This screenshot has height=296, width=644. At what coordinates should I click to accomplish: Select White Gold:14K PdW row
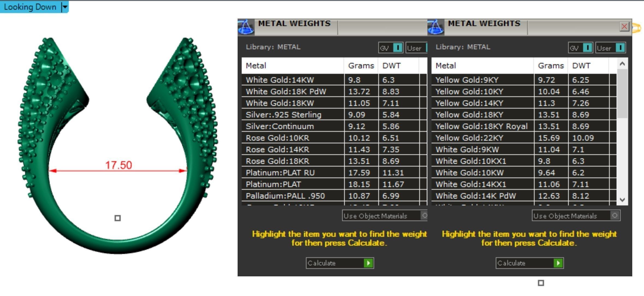click(x=524, y=196)
